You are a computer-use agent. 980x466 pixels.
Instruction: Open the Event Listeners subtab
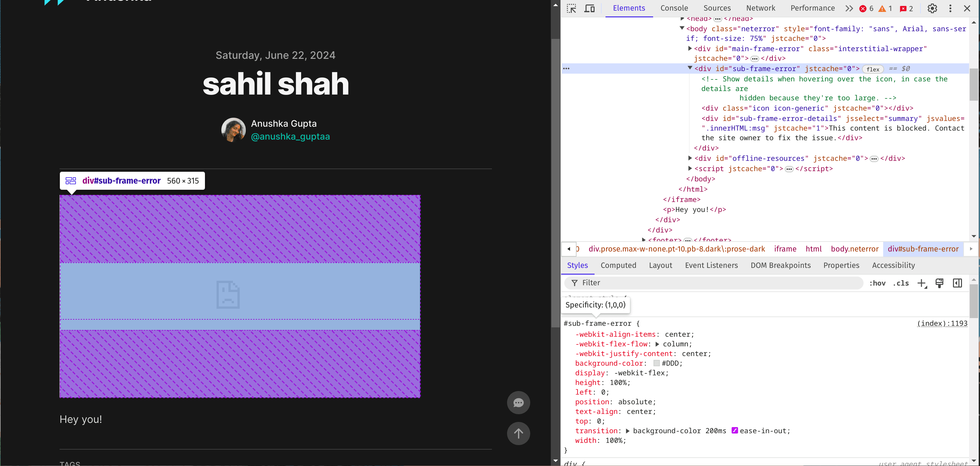(x=711, y=265)
